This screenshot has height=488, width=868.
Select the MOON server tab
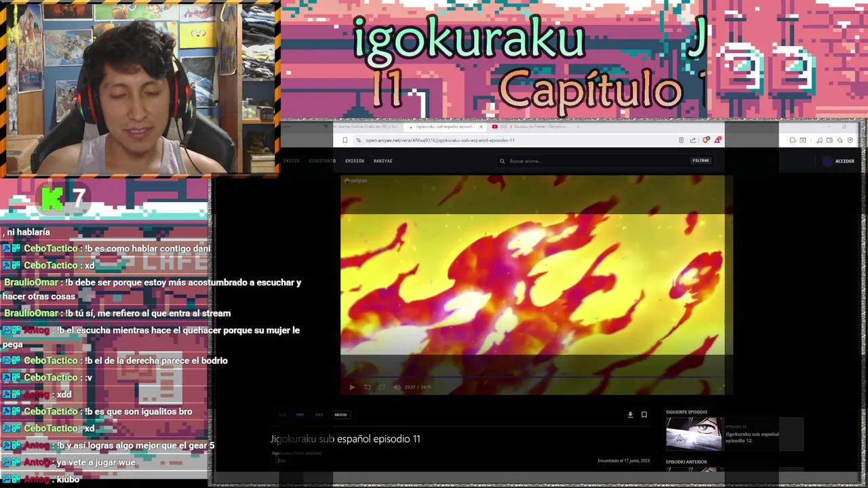pos(340,415)
